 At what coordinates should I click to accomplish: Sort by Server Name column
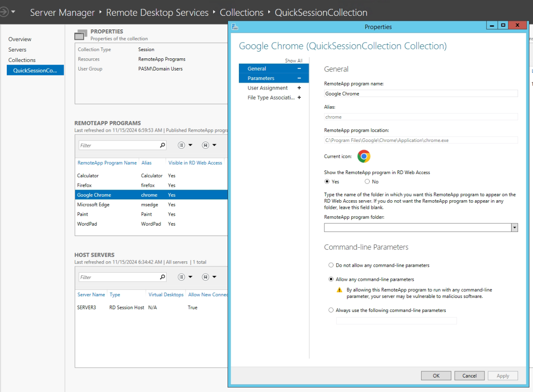coord(91,295)
